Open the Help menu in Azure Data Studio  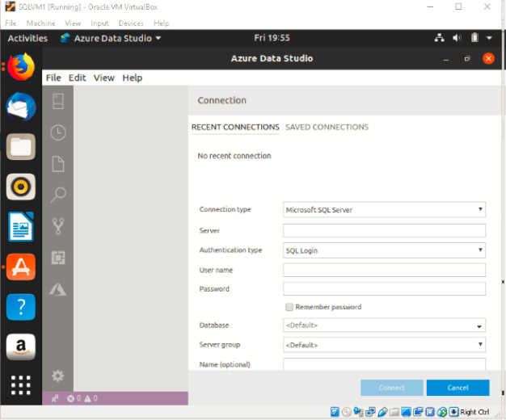tap(133, 78)
